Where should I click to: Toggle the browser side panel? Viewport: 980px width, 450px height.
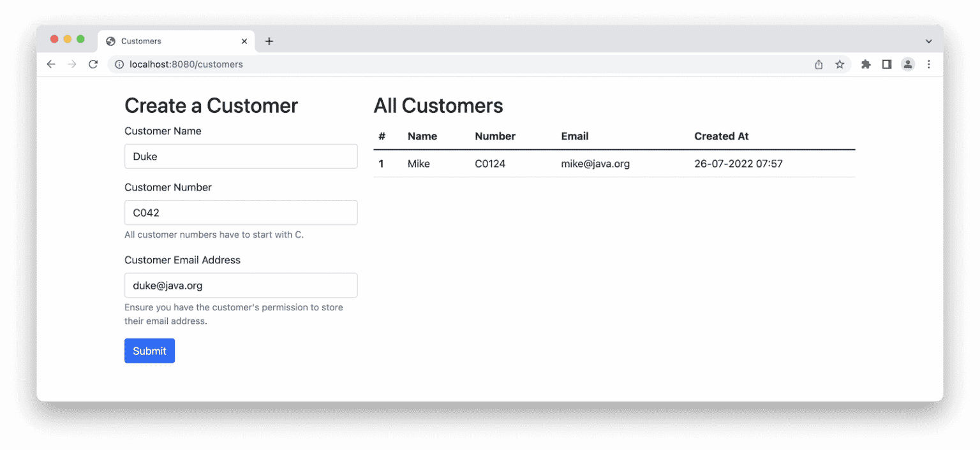click(x=886, y=64)
